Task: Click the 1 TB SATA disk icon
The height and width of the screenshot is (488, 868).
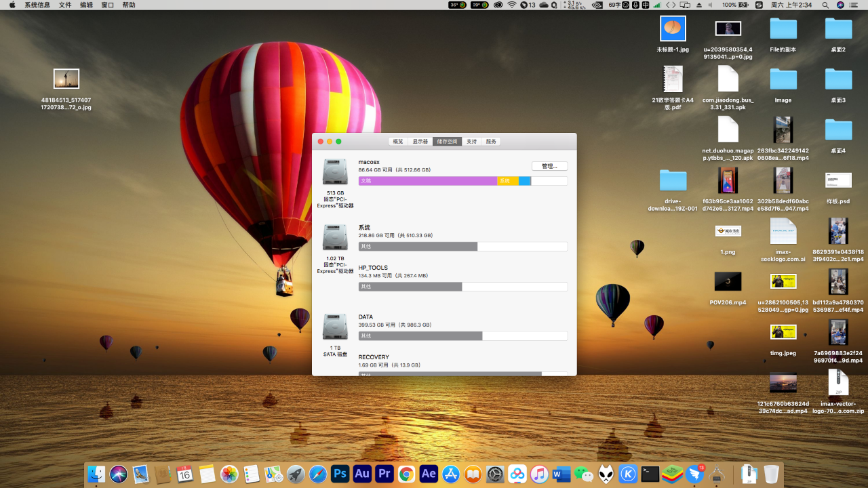Action: [x=335, y=327]
